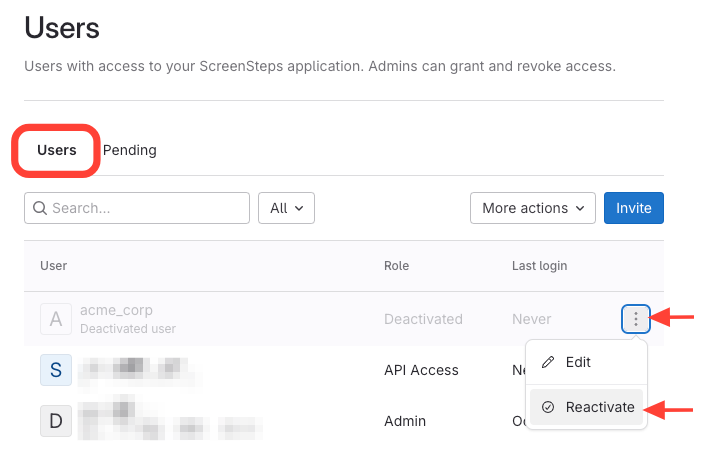Click the three-dot menu icon for acme_corp
The image size is (721, 455).
pyautogui.click(x=636, y=319)
